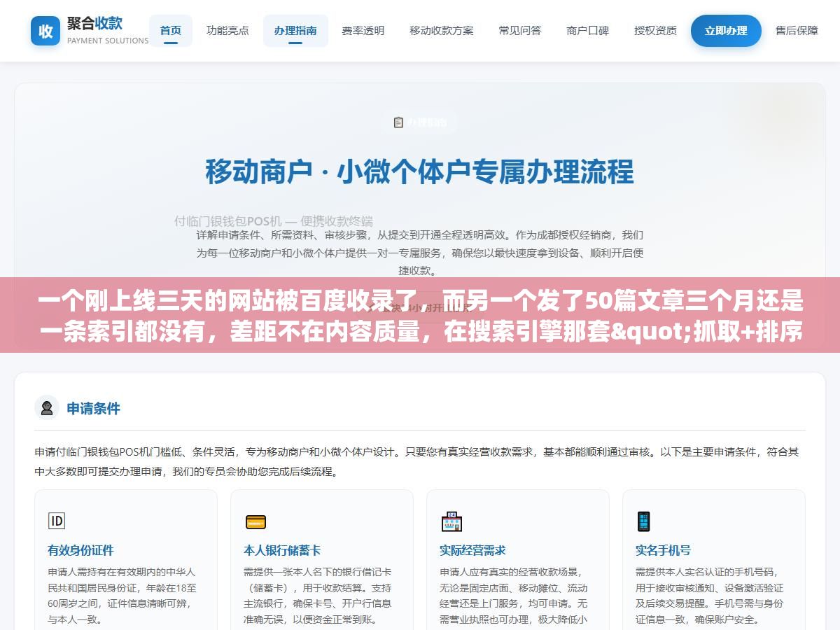Open the 常见问答 nav item
The image size is (840, 630).
tap(520, 31)
